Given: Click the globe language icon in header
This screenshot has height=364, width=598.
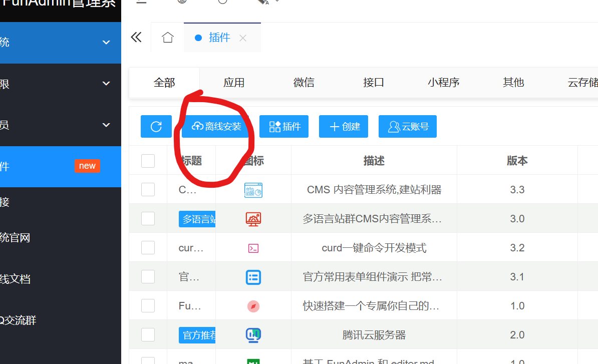Looking at the screenshot, I should coord(181,3).
